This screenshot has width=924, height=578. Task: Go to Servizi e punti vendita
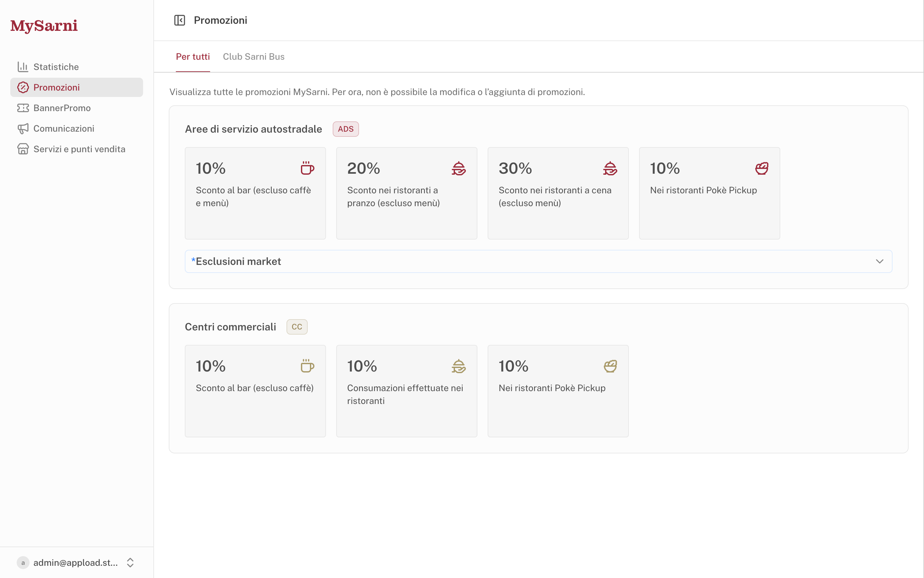tap(77, 149)
